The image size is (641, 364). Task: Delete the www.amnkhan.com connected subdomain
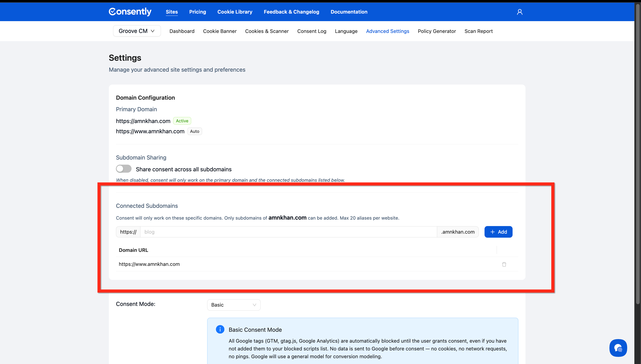(504, 264)
